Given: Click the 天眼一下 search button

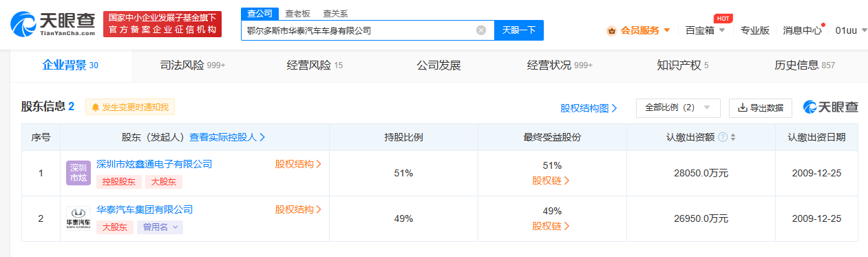Looking at the screenshot, I should click(519, 30).
